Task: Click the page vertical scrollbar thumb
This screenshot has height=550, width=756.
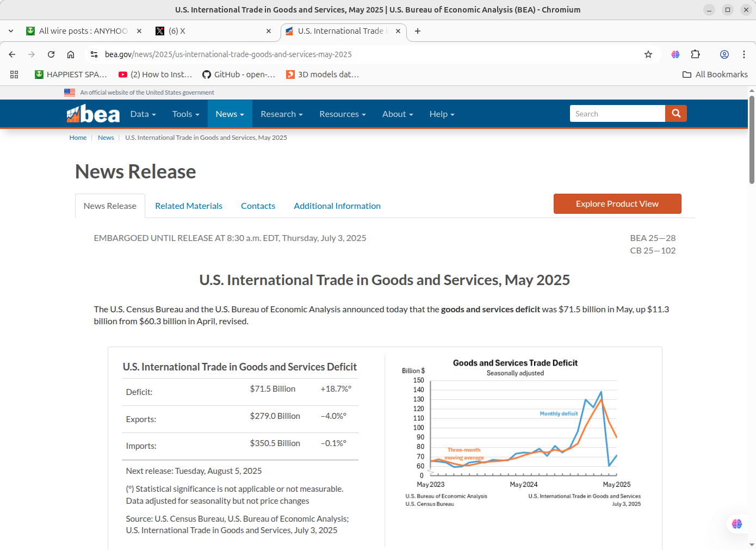Action: pyautogui.click(x=752, y=140)
